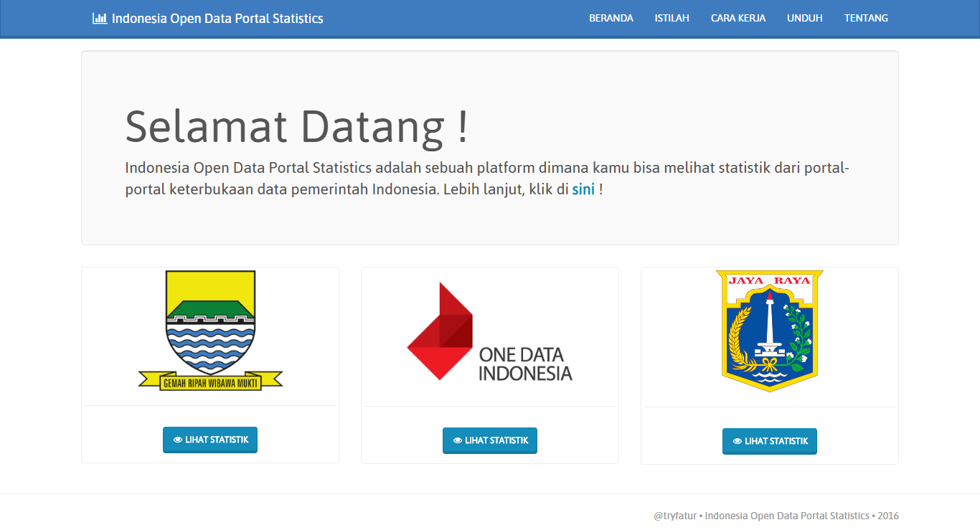Image resolution: width=980 pixels, height=530 pixels.
Task: Select the CARA KERJA menu item
Action: click(738, 19)
